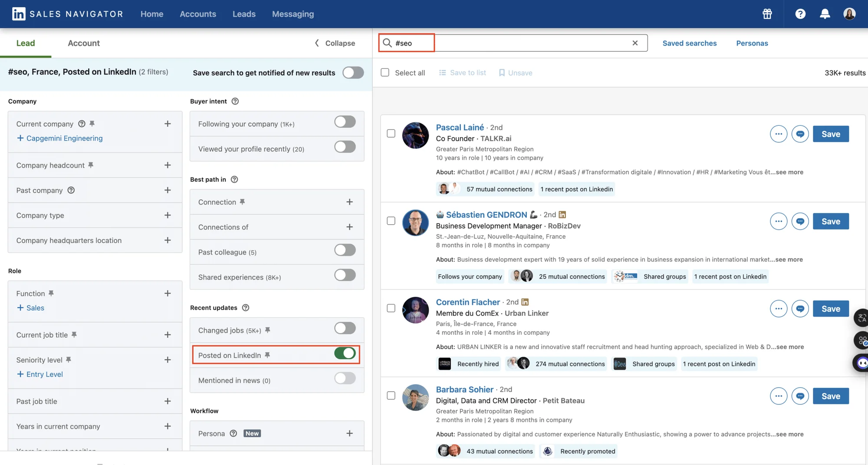Open more options for Pascal Lainé

(779, 134)
